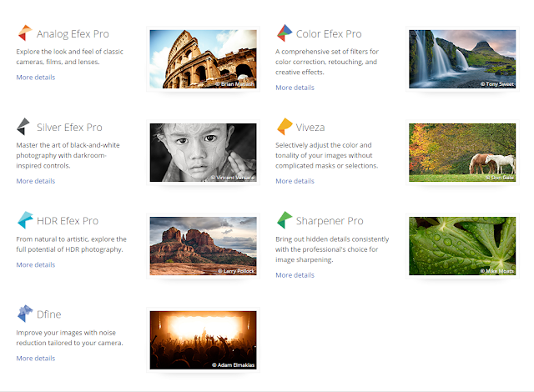The width and height of the screenshot is (534, 392).
Task: Click the 'From natural to artistic' description
Action: (72, 244)
